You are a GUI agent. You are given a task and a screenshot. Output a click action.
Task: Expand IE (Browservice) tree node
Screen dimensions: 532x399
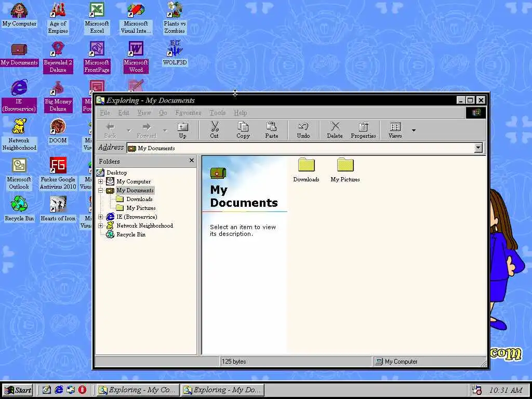[100, 217]
